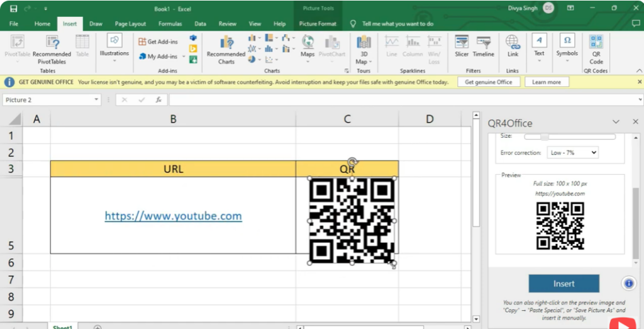Expand the formula bar chevron
This screenshot has width=644, height=329.
pos(640,100)
